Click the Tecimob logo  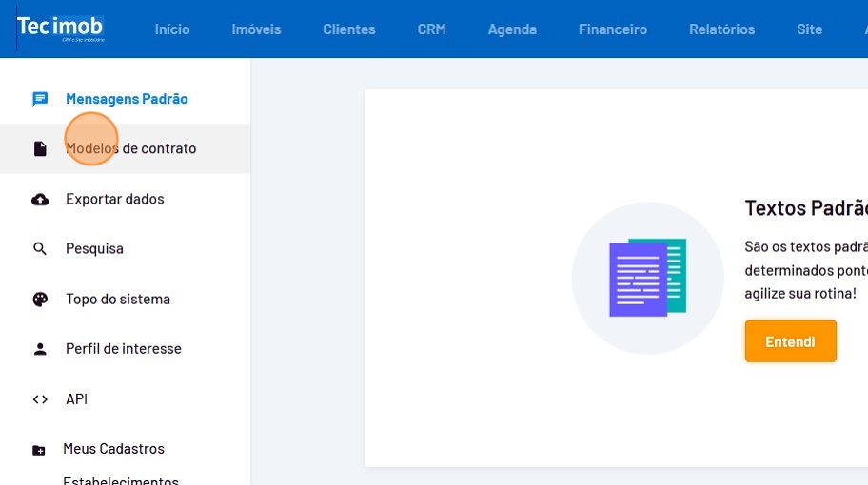(x=61, y=28)
